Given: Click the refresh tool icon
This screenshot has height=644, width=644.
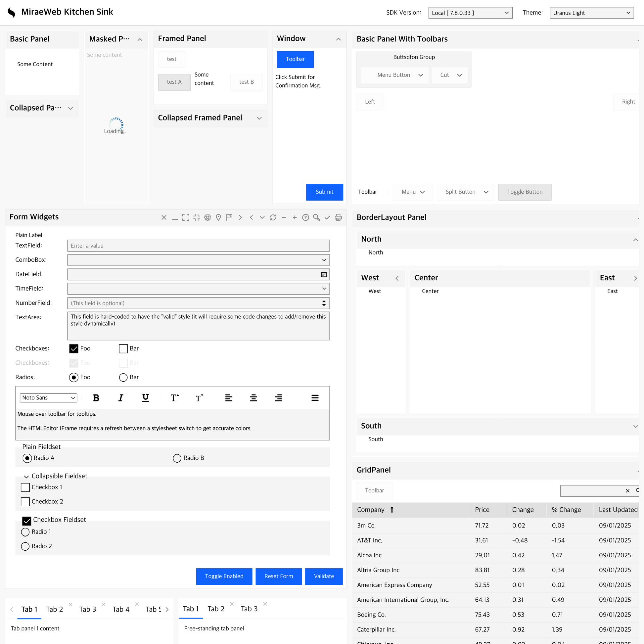Looking at the screenshot, I should 273,217.
